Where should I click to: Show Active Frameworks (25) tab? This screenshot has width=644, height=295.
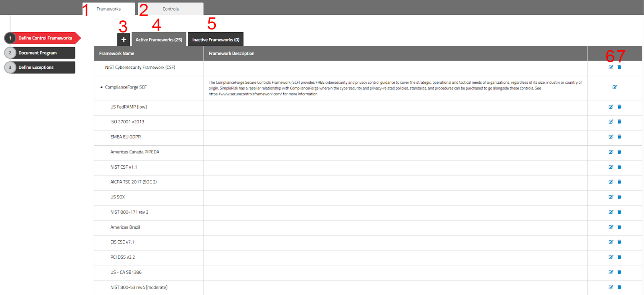pyautogui.click(x=159, y=39)
